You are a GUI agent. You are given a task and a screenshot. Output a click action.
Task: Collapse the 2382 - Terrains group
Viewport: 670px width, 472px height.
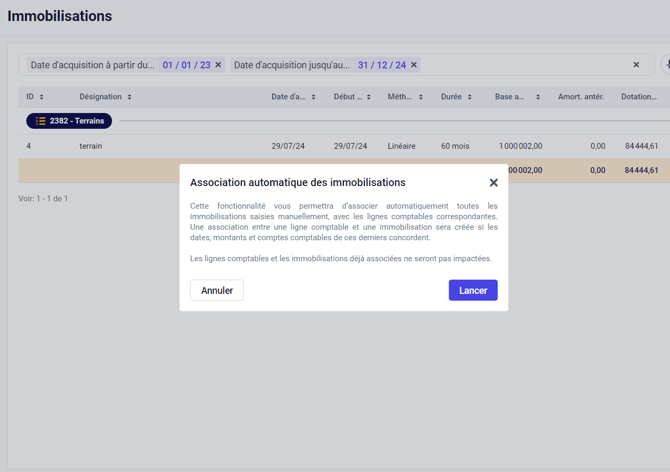(x=69, y=121)
